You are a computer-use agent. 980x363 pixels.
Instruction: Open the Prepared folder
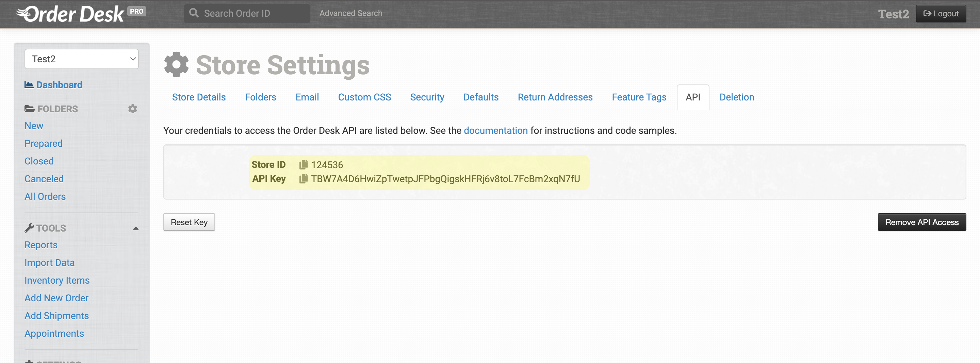point(43,144)
